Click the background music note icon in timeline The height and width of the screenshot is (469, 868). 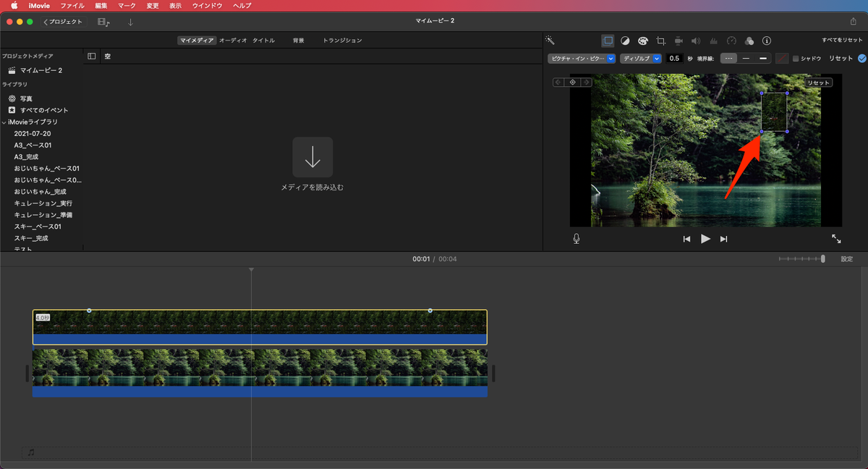click(30, 452)
